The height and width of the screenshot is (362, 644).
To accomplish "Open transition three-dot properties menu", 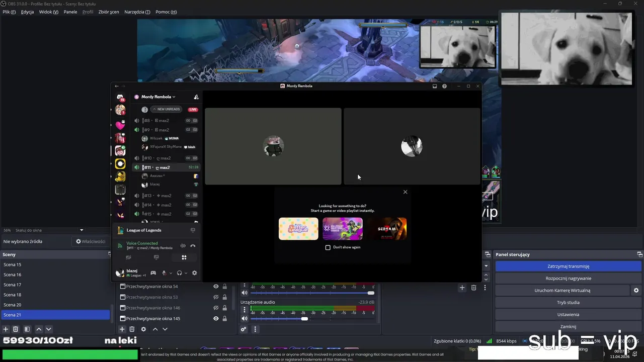I will (485, 288).
